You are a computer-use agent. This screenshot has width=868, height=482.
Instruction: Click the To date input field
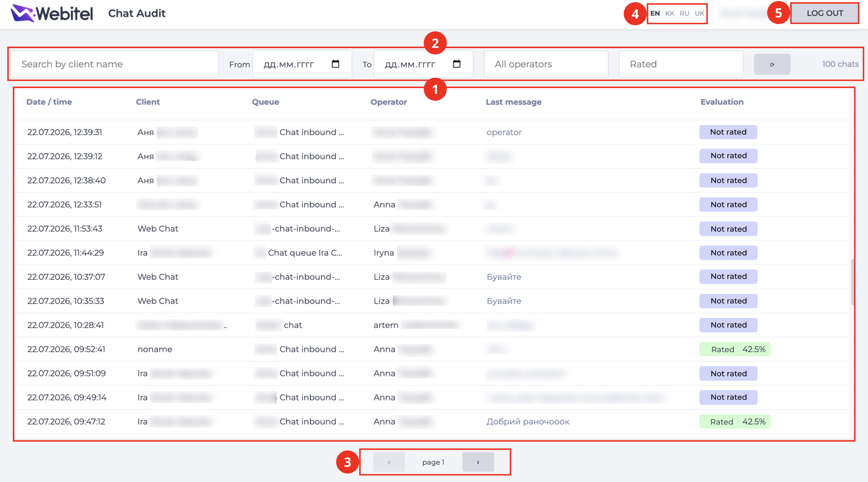(x=423, y=64)
